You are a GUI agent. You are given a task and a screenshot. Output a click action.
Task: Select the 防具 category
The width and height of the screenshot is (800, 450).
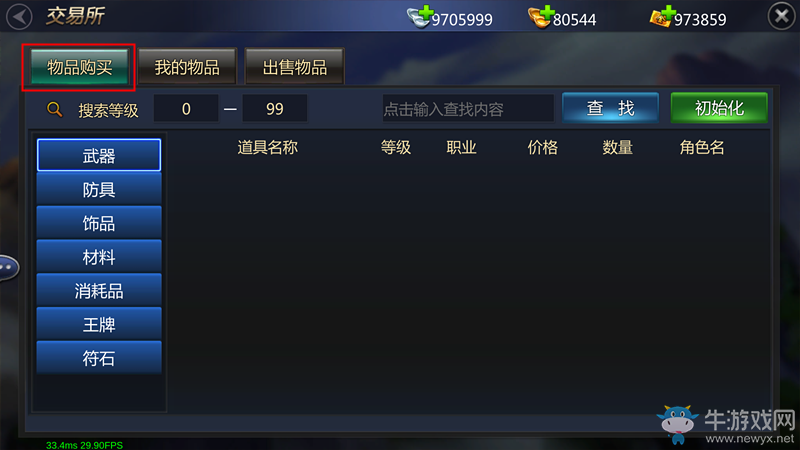pyautogui.click(x=99, y=189)
